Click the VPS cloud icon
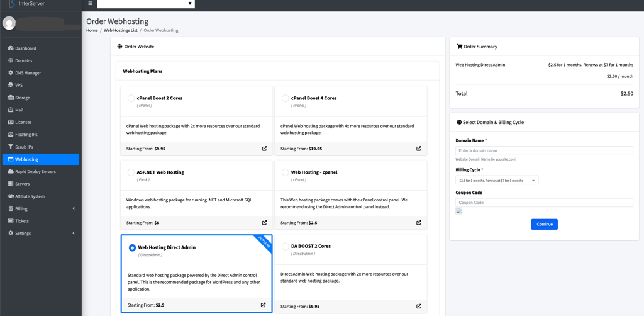644x316 pixels. click(x=11, y=85)
